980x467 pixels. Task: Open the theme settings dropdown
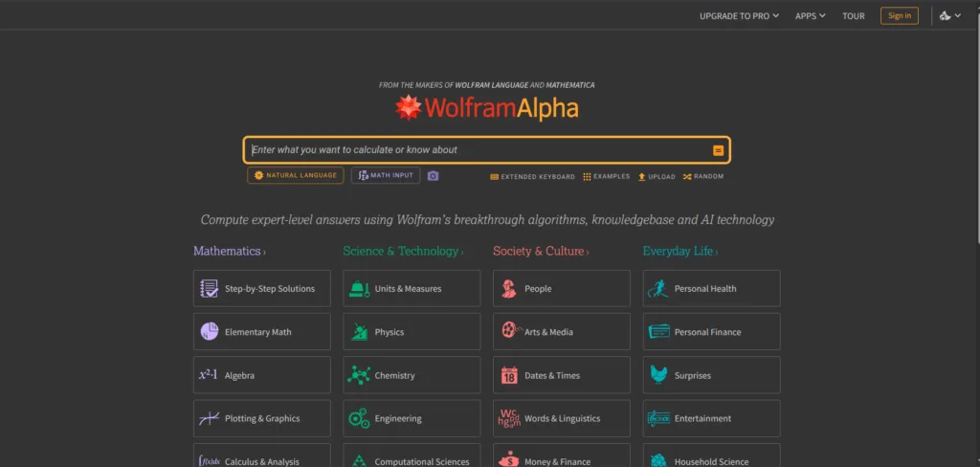[950, 16]
